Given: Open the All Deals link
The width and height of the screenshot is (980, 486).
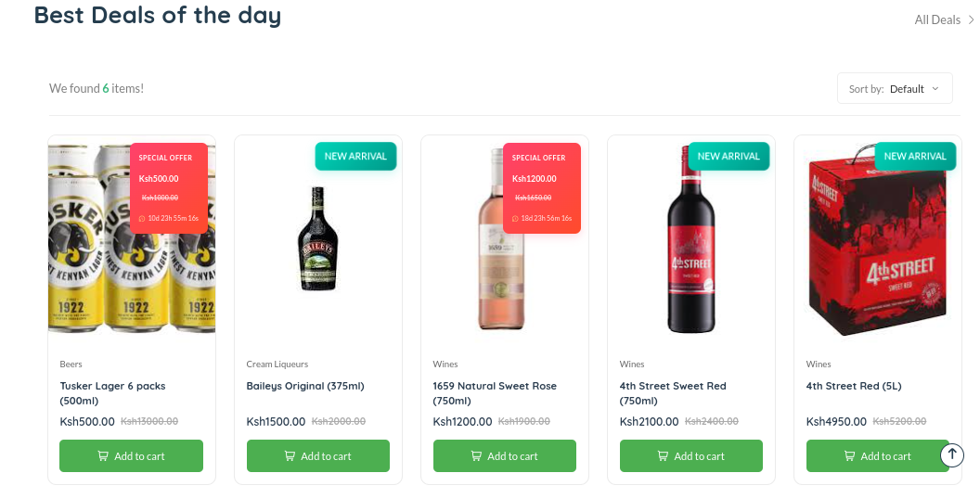Looking at the screenshot, I should [x=937, y=20].
